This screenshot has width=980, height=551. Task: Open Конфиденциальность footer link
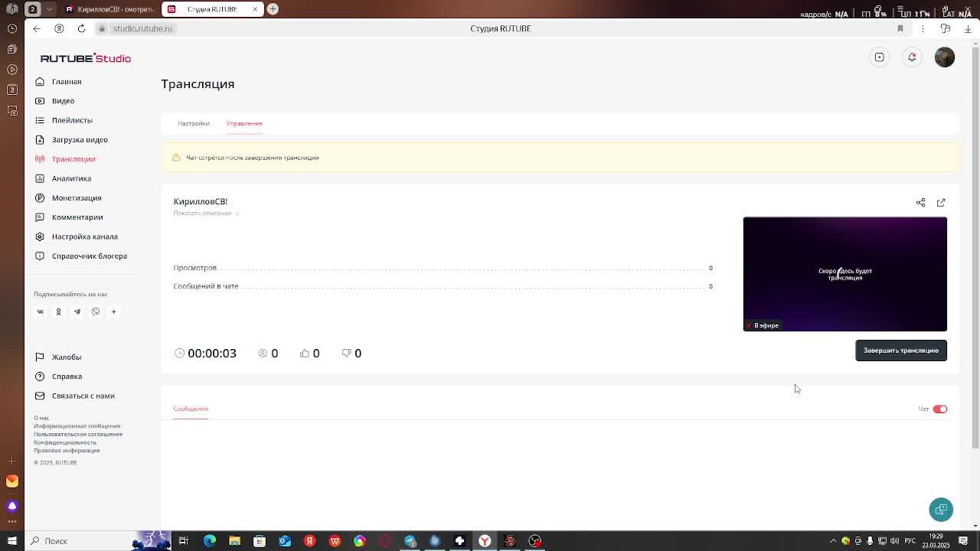click(65, 442)
